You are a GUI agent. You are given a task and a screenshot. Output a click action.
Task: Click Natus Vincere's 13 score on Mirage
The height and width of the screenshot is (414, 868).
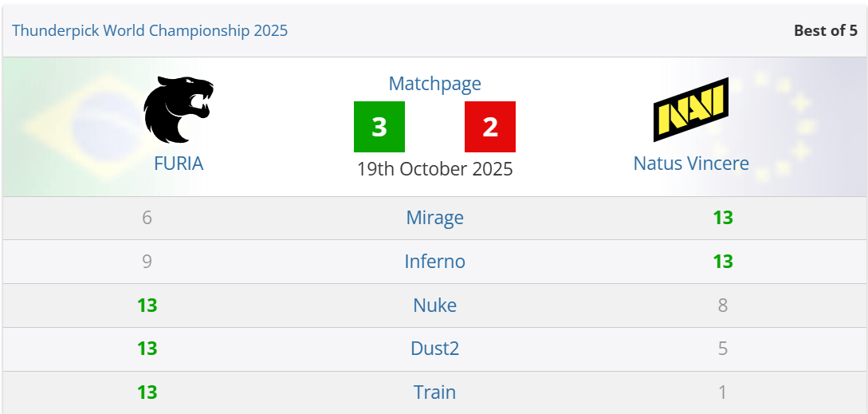coord(722,218)
